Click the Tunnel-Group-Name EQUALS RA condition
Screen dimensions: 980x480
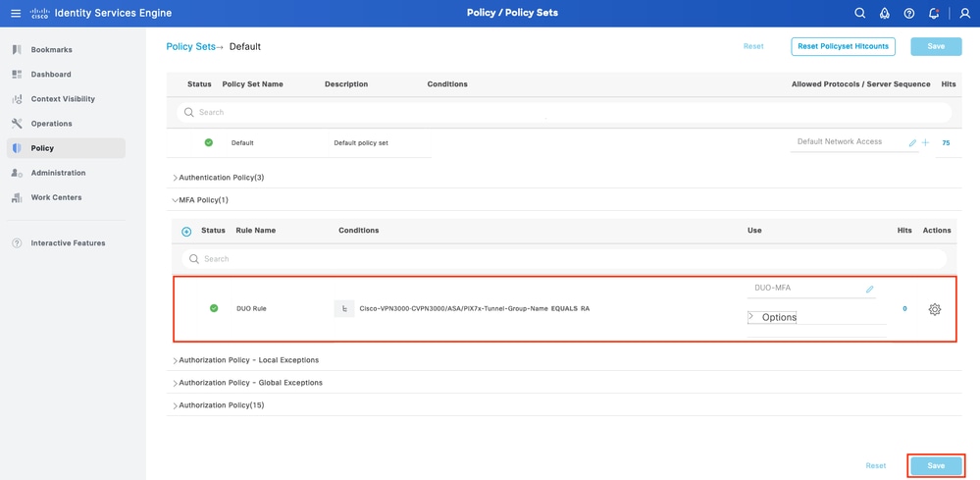click(x=475, y=309)
